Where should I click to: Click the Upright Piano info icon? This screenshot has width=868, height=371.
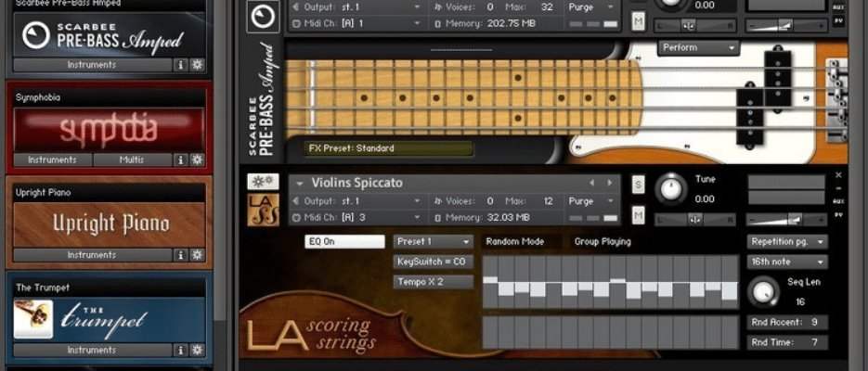click(x=180, y=255)
